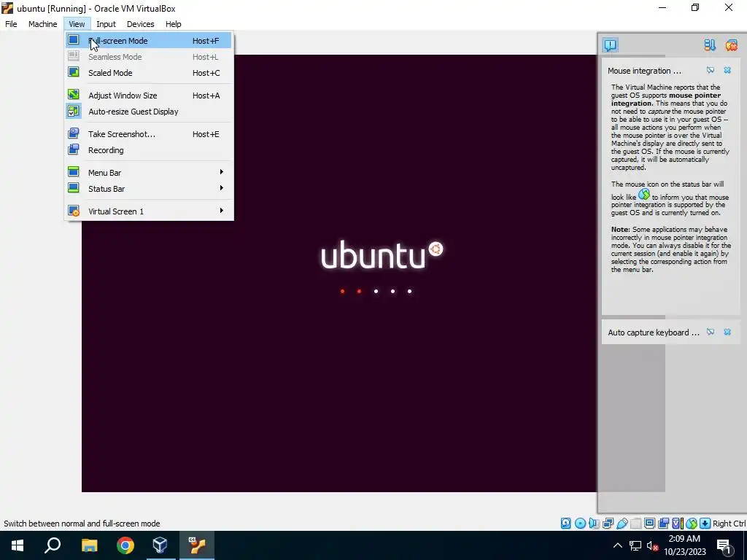Click the shared folders status icon
The height and width of the screenshot is (560, 747).
[636, 524]
